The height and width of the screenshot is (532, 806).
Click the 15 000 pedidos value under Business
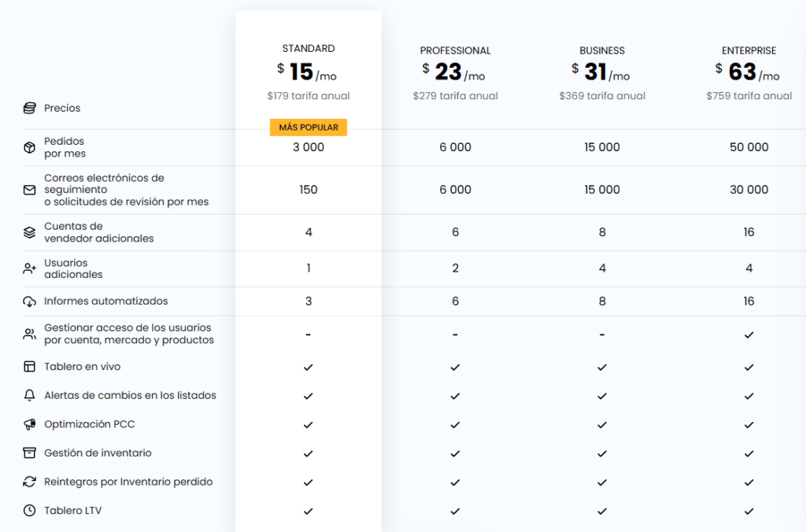[x=602, y=147]
